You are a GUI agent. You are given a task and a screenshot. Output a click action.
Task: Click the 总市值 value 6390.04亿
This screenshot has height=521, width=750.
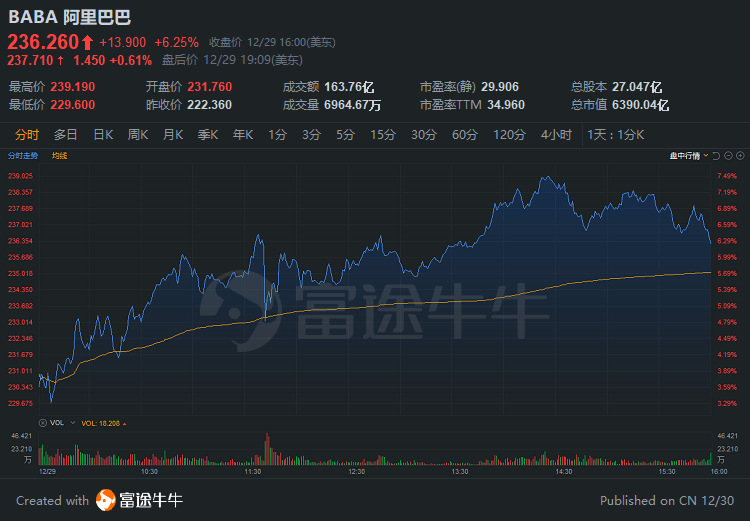coord(640,105)
